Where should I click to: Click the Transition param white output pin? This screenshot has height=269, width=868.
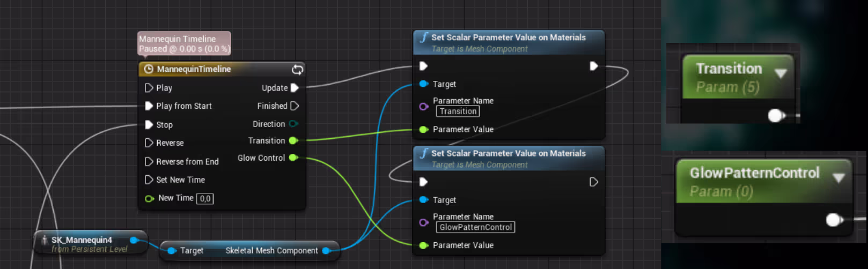click(x=775, y=115)
